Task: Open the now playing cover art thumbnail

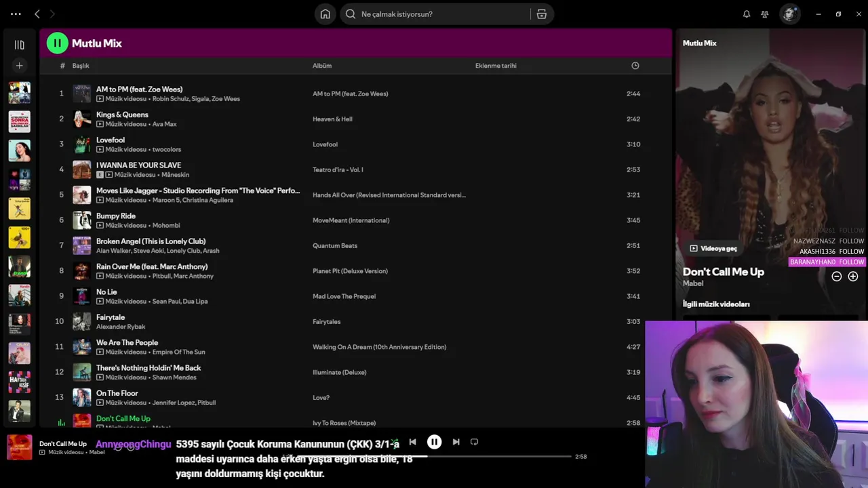Action: click(x=19, y=447)
